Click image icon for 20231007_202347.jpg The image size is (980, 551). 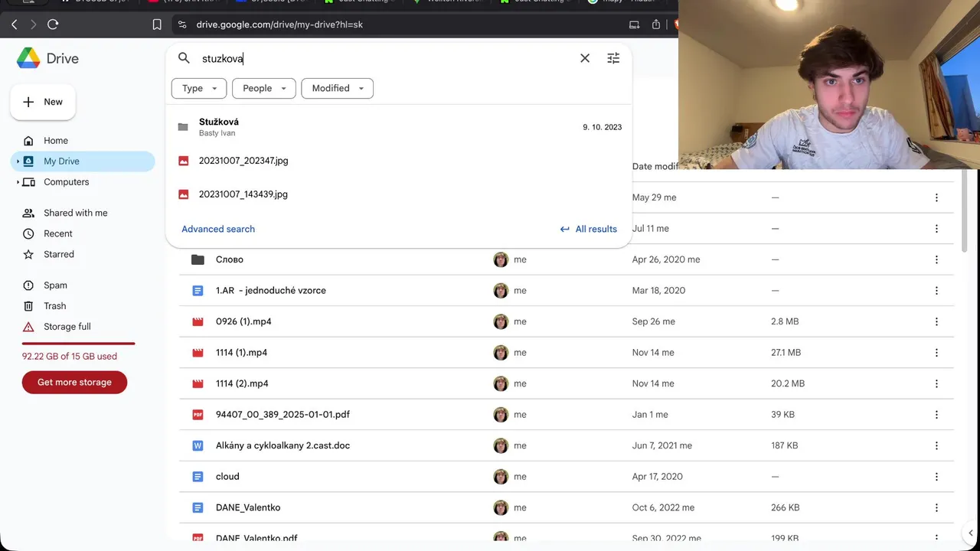pyautogui.click(x=184, y=161)
